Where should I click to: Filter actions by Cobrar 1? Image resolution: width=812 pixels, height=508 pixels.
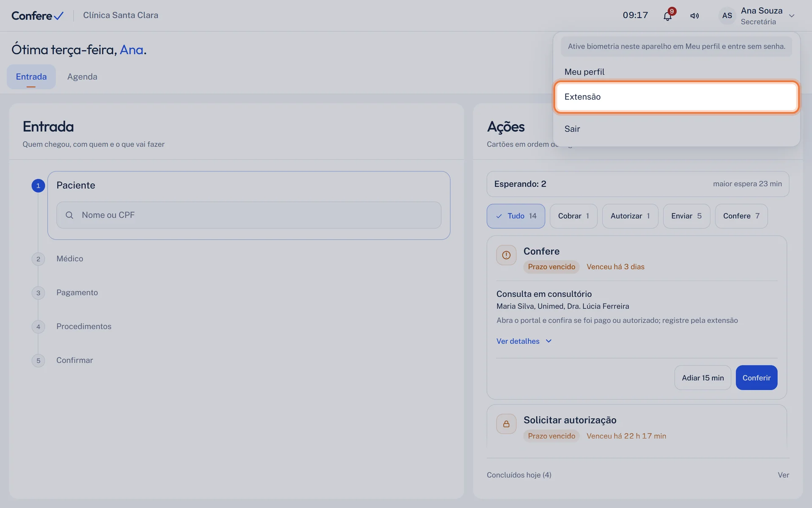click(573, 216)
